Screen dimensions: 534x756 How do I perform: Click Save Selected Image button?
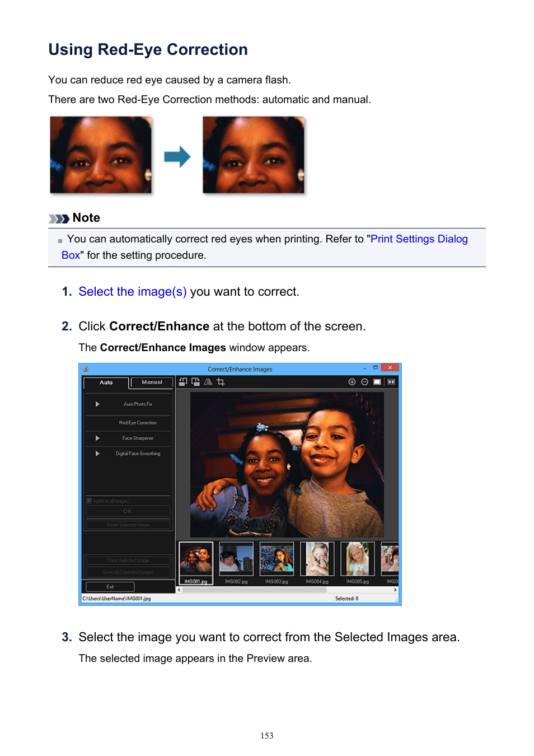click(128, 560)
